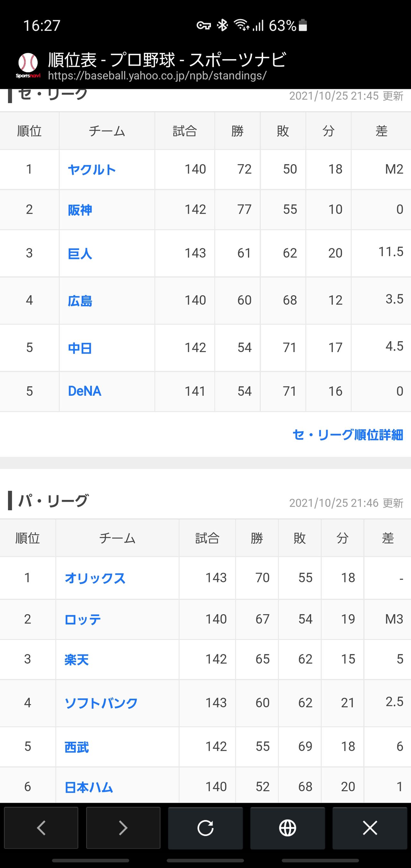Open the 広島 team link
The width and height of the screenshot is (411, 868).
[80, 301]
